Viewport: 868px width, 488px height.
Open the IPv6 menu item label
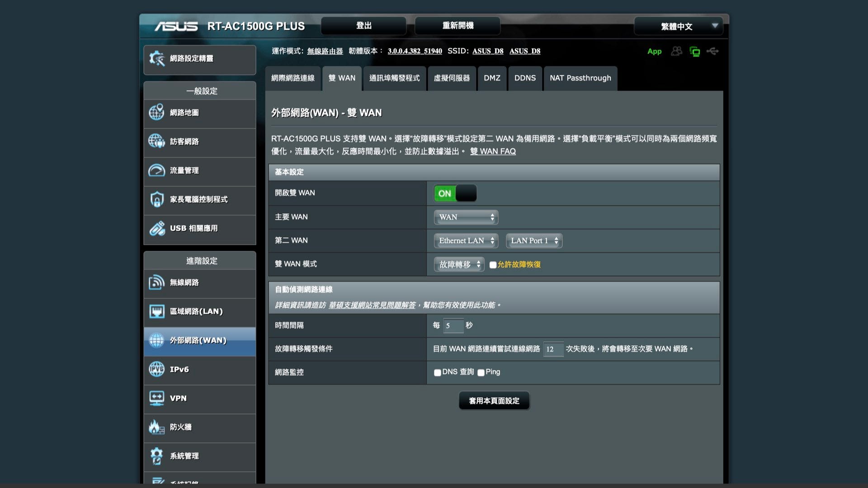pyautogui.click(x=179, y=369)
